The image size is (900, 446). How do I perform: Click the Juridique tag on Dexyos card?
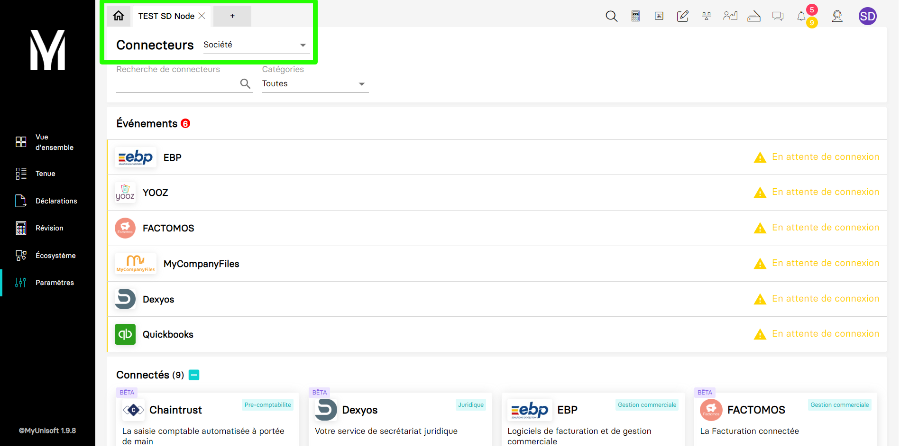coord(471,405)
